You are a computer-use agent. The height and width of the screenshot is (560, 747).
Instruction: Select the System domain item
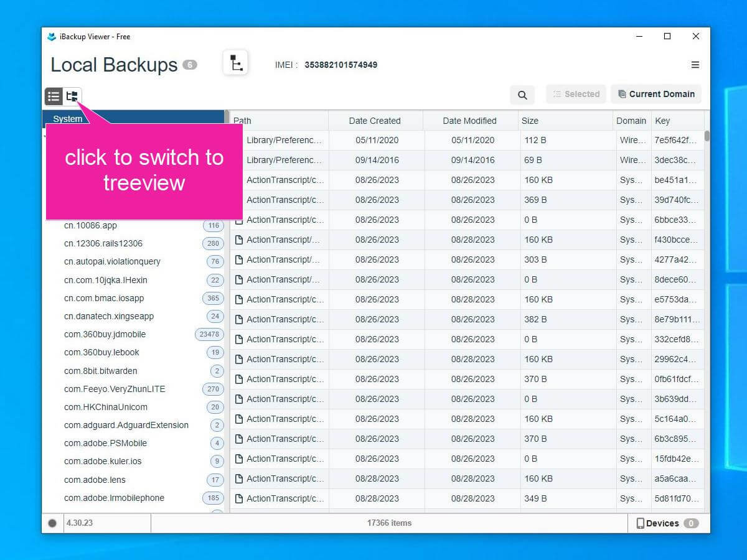point(133,118)
